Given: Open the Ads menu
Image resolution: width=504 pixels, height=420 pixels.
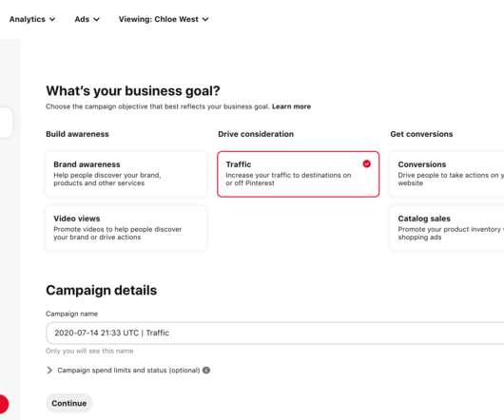Looking at the screenshot, I should pyautogui.click(x=87, y=19).
